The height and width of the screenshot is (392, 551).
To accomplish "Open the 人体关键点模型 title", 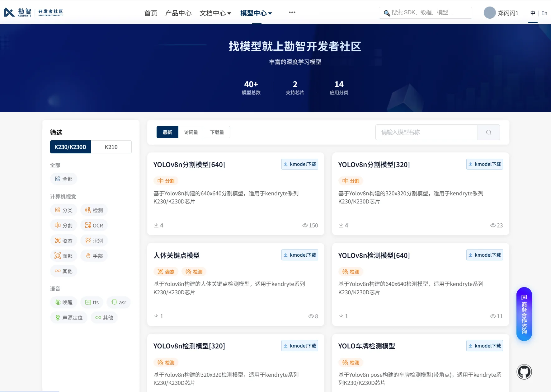I will (177, 255).
